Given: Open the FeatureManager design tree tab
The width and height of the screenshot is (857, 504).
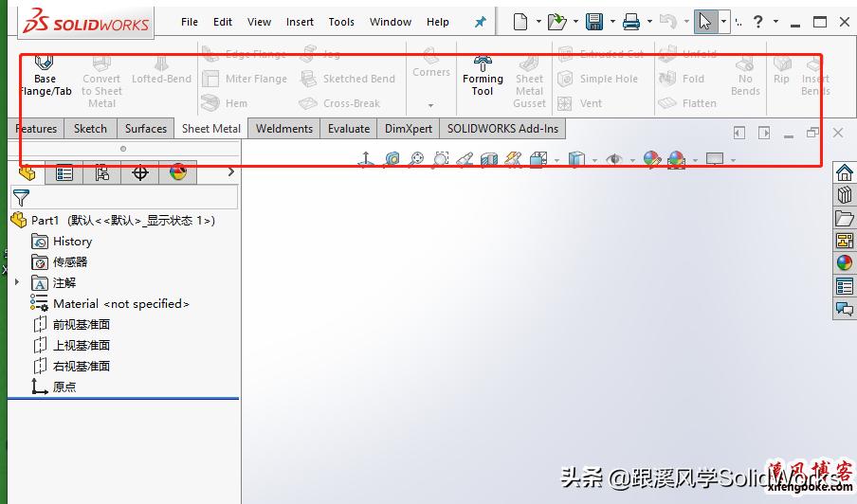Looking at the screenshot, I should (27, 173).
